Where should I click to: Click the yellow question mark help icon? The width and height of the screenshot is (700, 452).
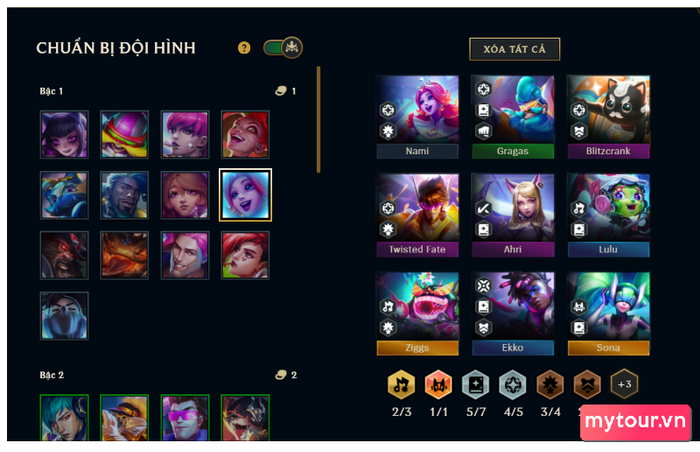point(244,48)
